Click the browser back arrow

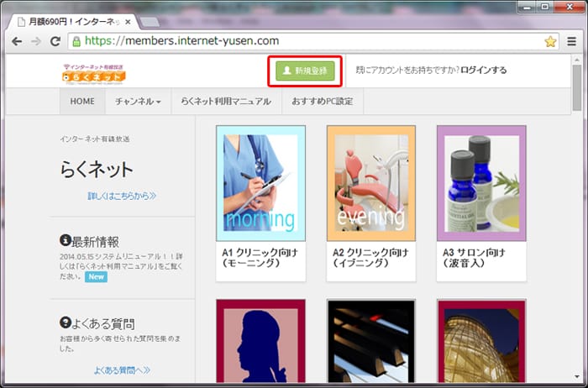(17, 41)
